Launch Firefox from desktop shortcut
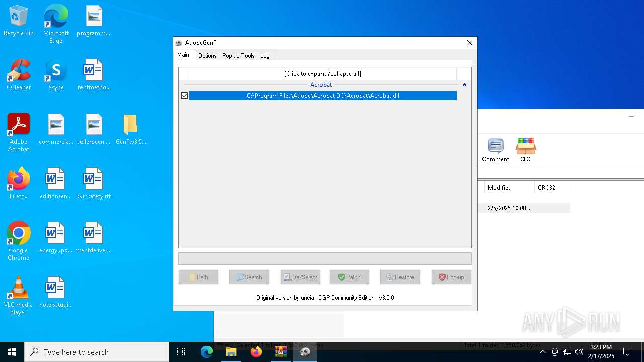This screenshot has height=362, width=644. point(19,184)
